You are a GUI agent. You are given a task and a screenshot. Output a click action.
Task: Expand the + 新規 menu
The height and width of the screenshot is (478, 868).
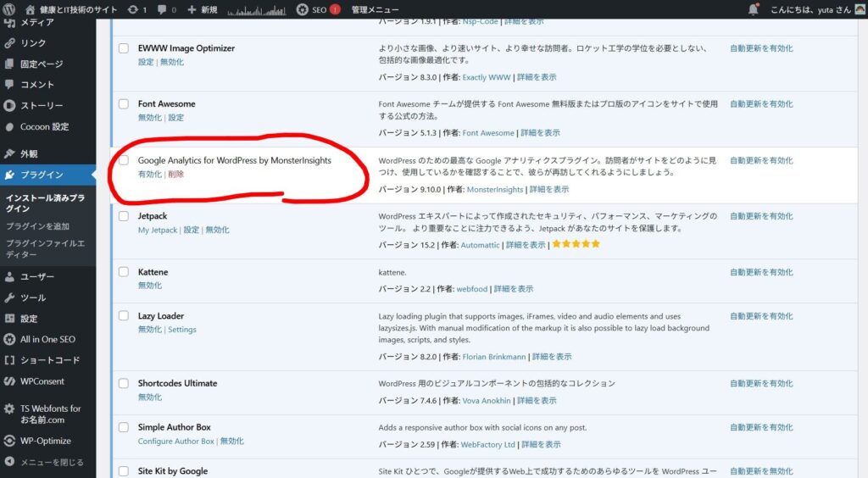click(203, 9)
